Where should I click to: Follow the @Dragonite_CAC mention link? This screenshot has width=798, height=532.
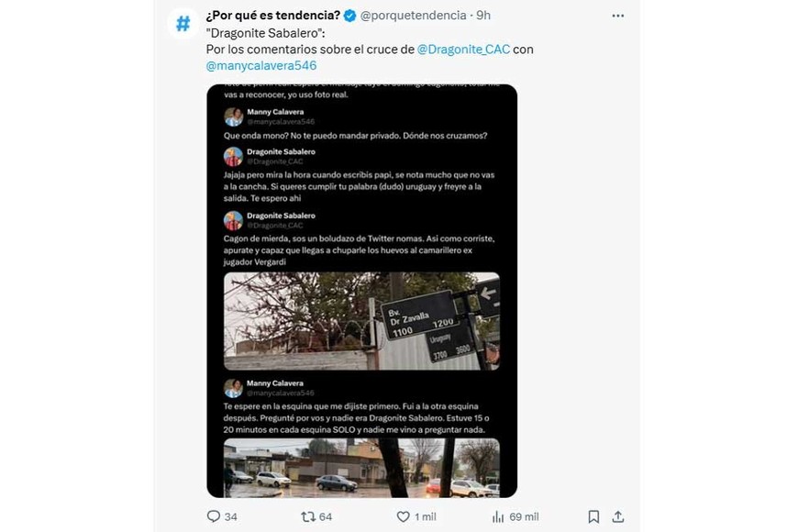463,49
